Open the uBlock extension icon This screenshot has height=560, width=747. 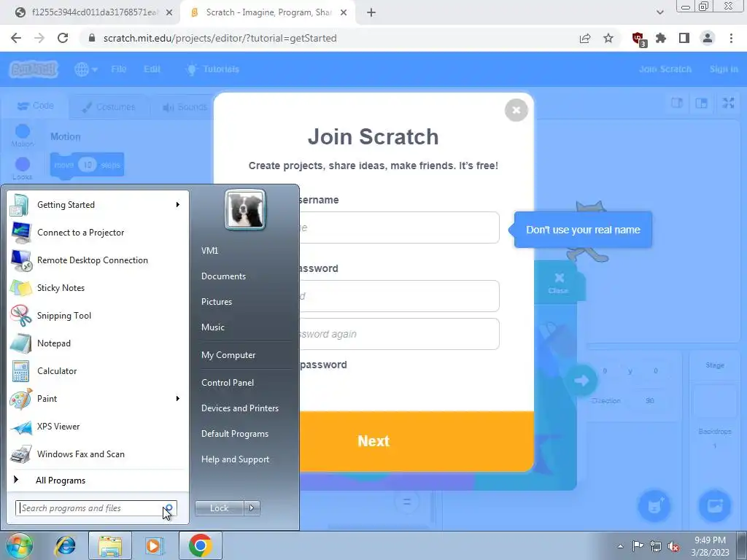pyautogui.click(x=638, y=39)
